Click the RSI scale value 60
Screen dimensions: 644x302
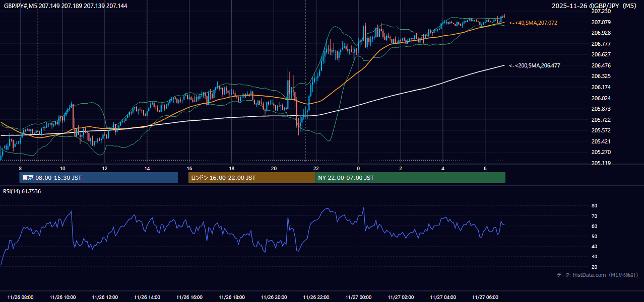(594, 226)
